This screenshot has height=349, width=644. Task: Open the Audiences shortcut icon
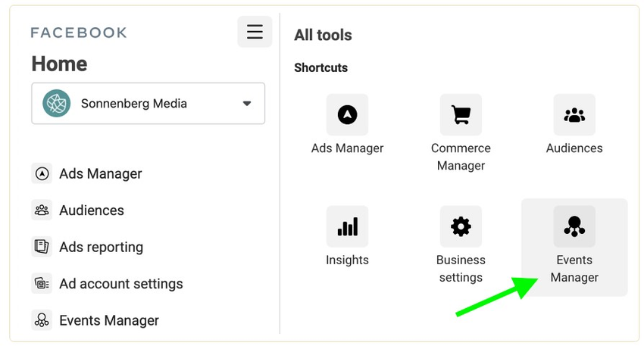pyautogui.click(x=574, y=115)
